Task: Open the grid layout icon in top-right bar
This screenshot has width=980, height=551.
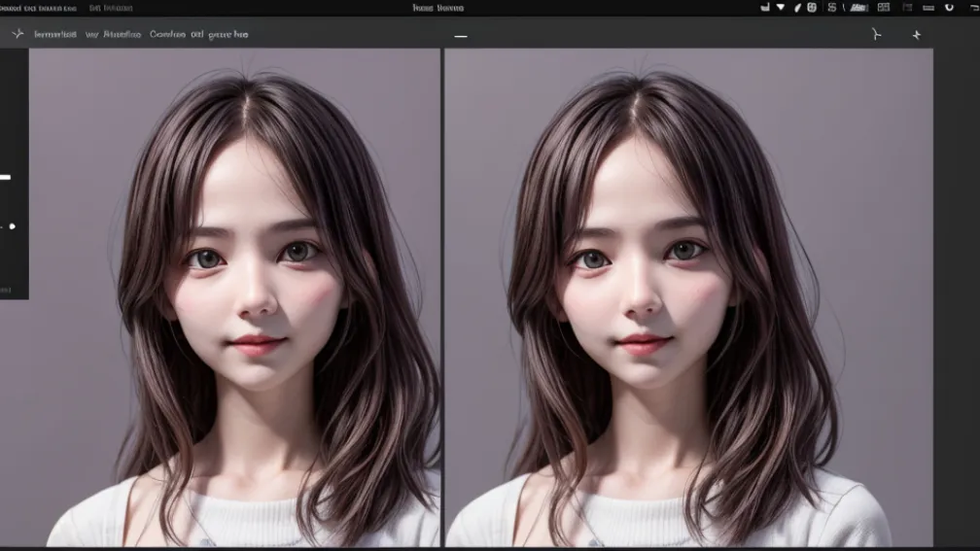Action: (x=884, y=8)
